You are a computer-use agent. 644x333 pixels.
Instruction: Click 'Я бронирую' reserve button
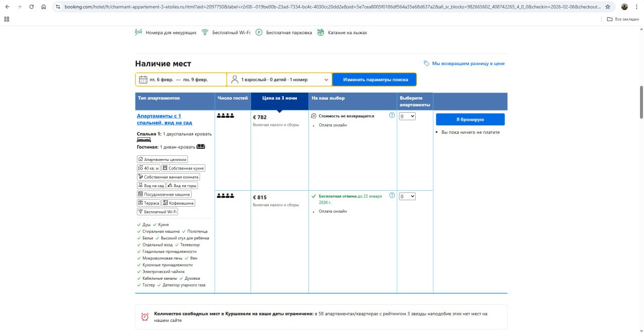click(470, 119)
